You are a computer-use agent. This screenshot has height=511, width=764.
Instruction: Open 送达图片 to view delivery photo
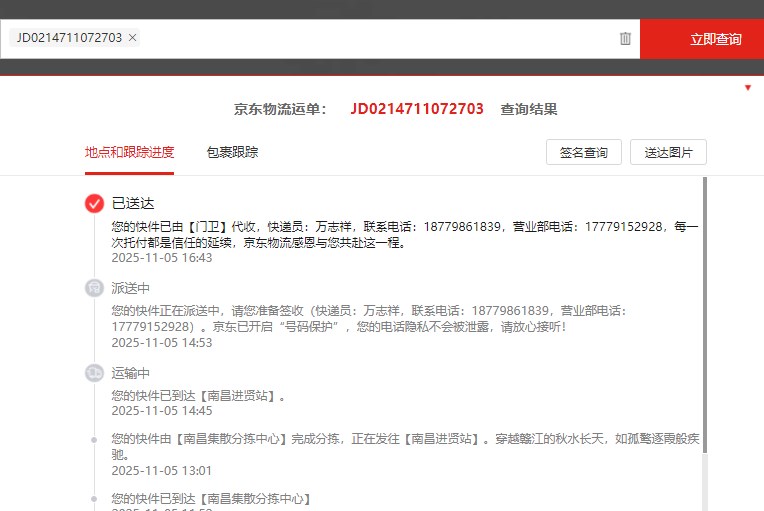click(668, 153)
